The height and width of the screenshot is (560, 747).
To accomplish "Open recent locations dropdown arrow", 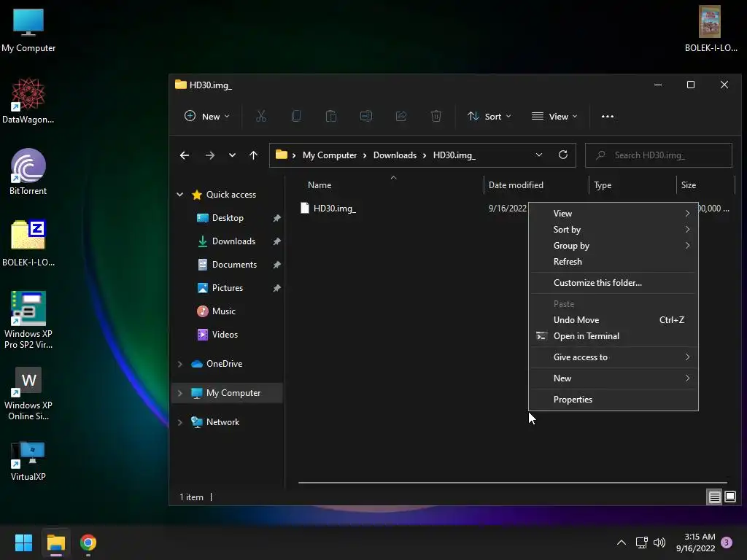I will 232,155.
